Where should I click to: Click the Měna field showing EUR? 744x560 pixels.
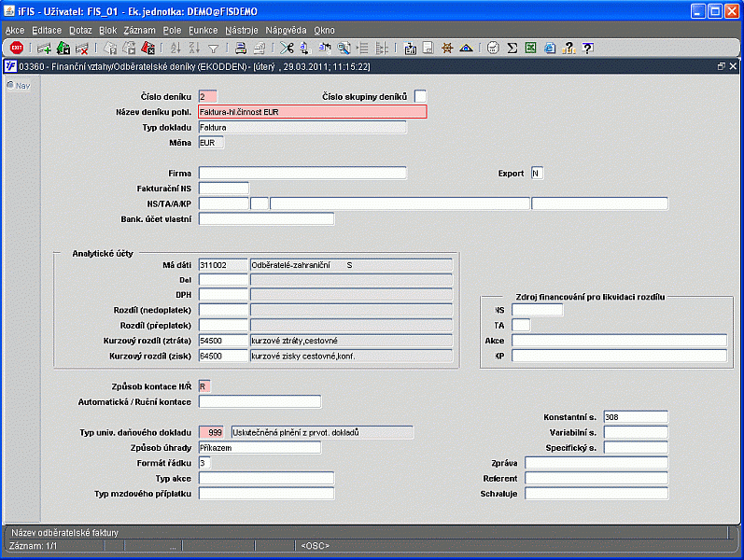coord(211,143)
